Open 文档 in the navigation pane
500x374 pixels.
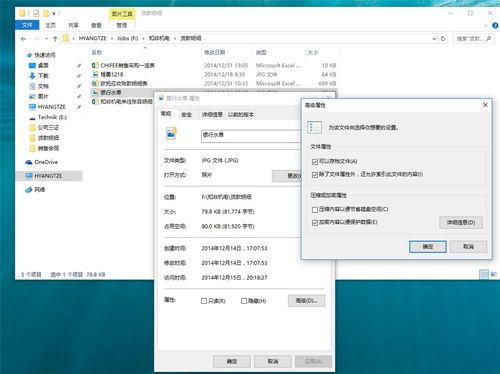[x=43, y=86]
